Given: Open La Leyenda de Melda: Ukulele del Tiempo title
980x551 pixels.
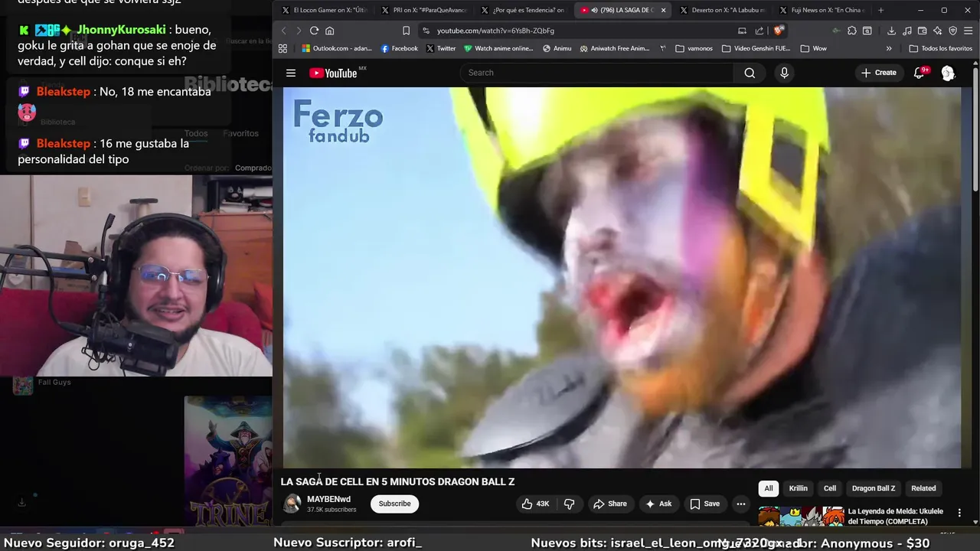Looking at the screenshot, I should pyautogui.click(x=896, y=516).
